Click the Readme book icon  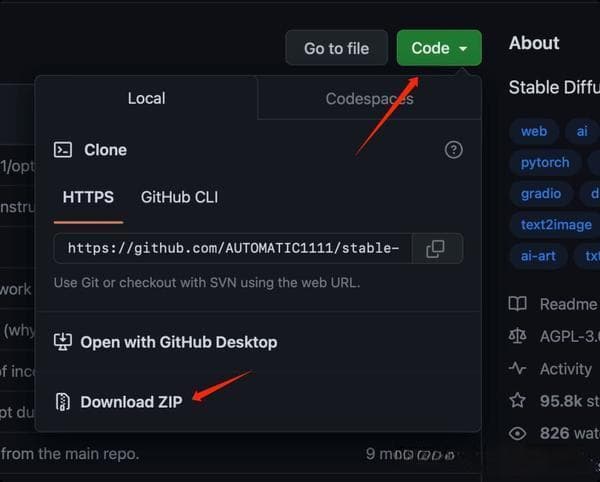518,304
